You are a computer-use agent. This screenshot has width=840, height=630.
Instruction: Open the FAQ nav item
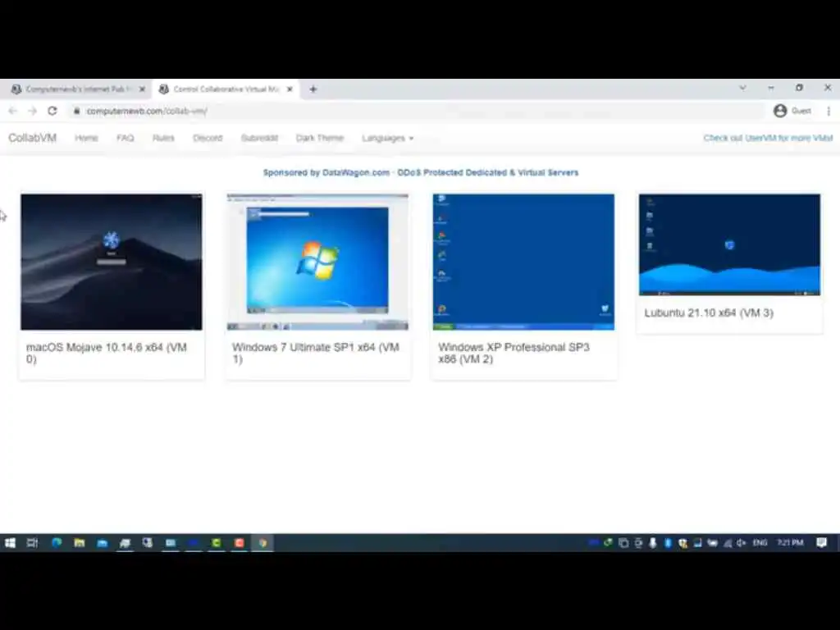pos(125,138)
